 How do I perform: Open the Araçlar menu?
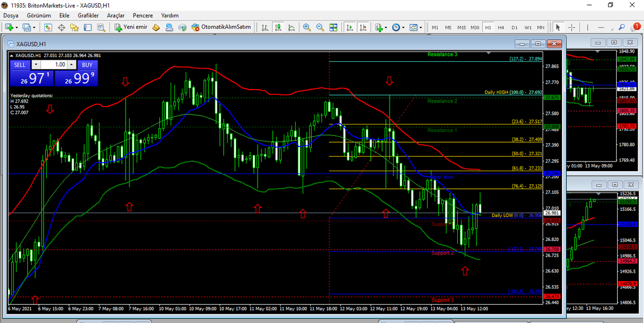pyautogui.click(x=116, y=16)
